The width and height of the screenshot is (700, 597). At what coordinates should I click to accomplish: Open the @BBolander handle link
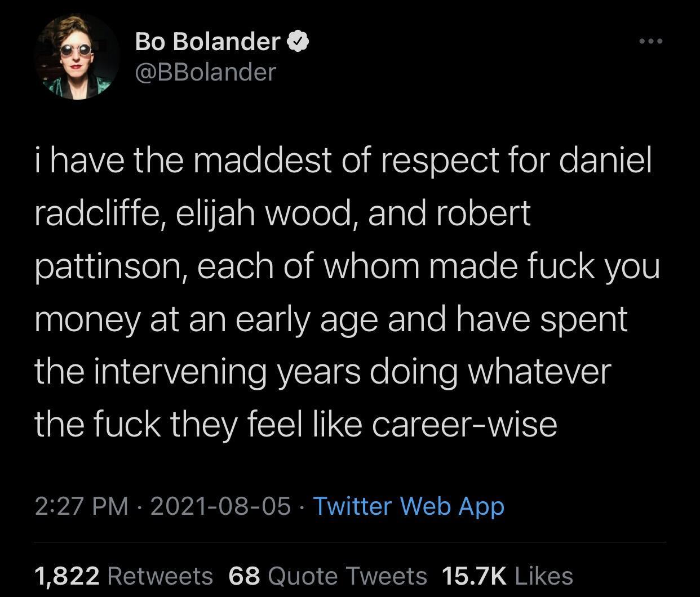coord(205,72)
